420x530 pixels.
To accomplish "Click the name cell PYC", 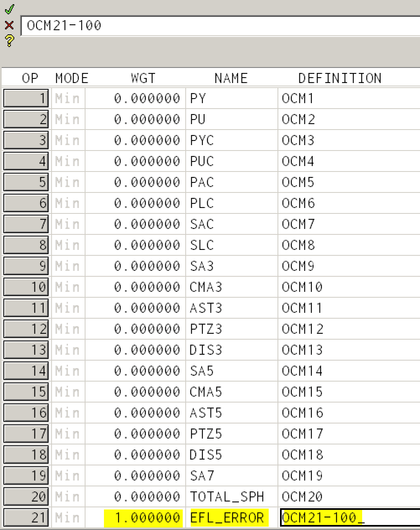I will click(x=232, y=140).
